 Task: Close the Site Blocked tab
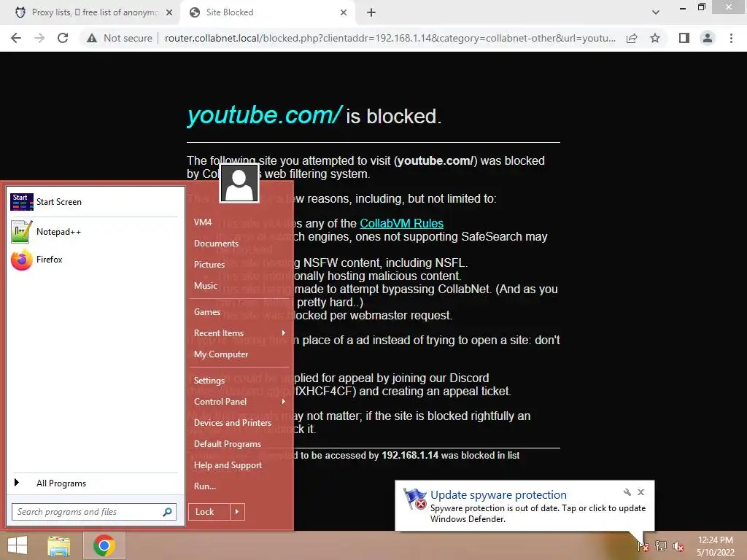point(344,12)
